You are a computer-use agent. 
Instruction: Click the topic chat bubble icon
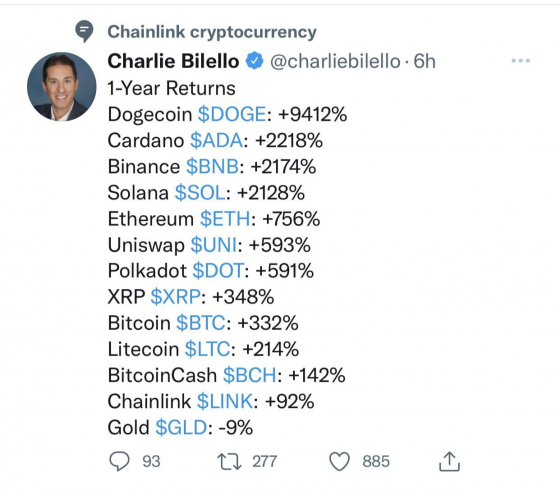click(84, 31)
